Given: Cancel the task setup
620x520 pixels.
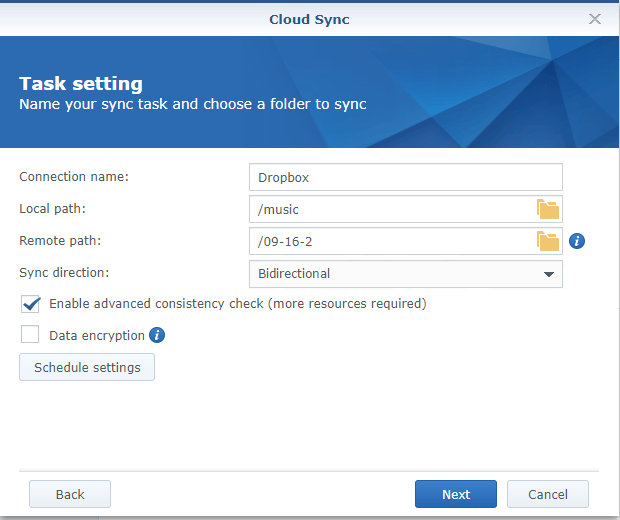Looking at the screenshot, I should point(547,494).
